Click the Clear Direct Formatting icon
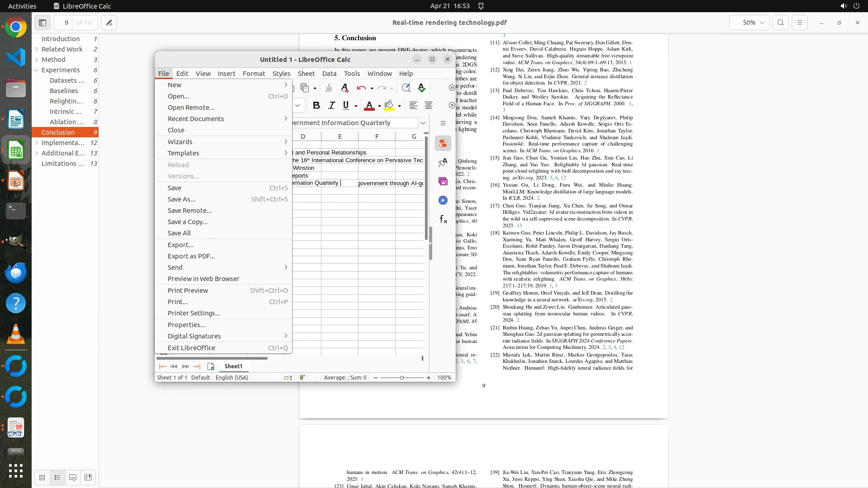868x488 pixels. [x=344, y=88]
